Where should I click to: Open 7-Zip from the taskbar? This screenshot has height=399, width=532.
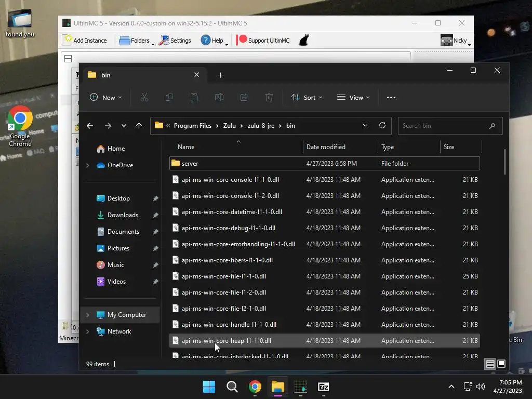pyautogui.click(x=323, y=387)
